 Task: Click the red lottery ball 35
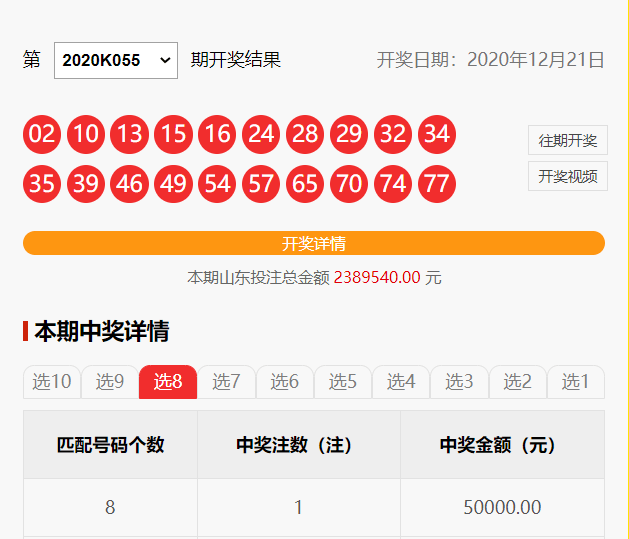(42, 184)
